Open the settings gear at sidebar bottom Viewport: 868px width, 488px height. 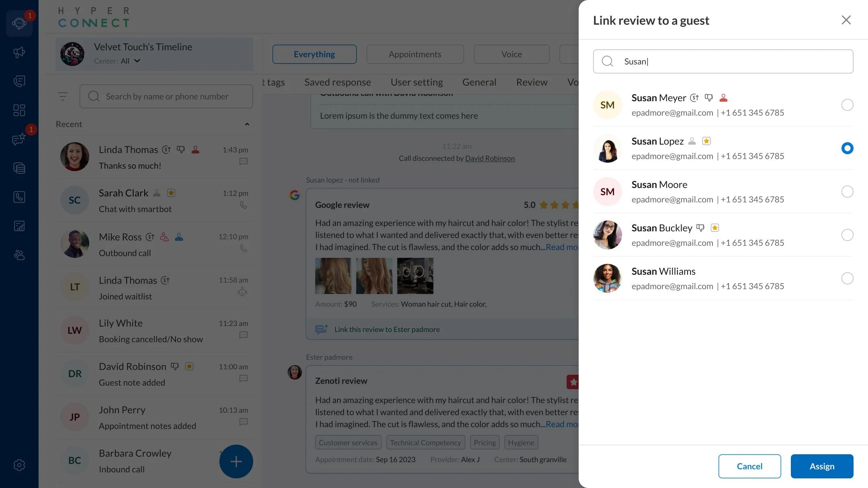[19, 465]
